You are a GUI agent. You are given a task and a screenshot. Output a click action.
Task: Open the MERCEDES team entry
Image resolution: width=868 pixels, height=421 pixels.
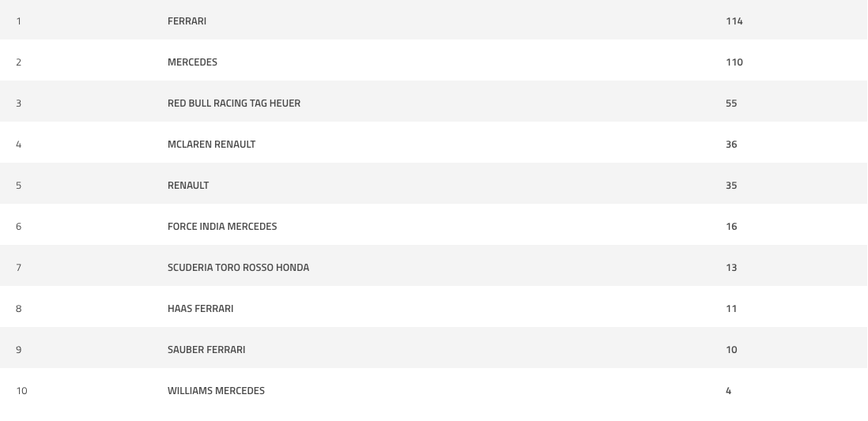coord(192,62)
